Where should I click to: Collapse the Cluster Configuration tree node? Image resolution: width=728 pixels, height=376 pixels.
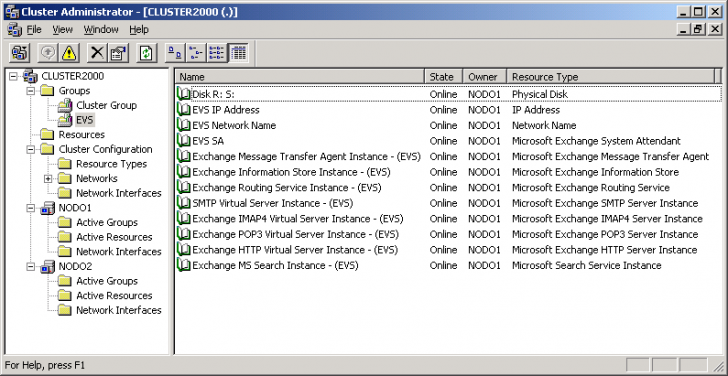31,149
